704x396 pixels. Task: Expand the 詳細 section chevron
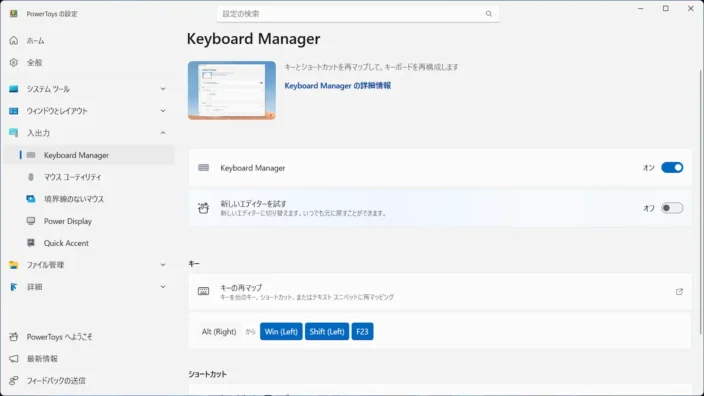pos(163,287)
